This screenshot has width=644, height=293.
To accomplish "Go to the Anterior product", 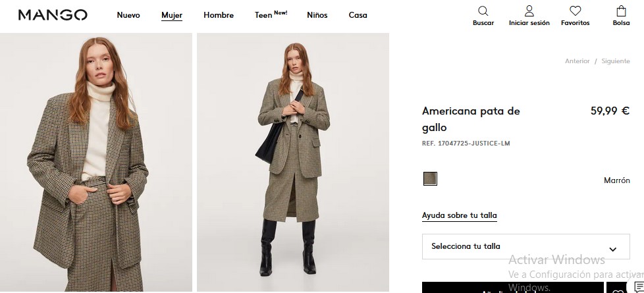I will [577, 61].
